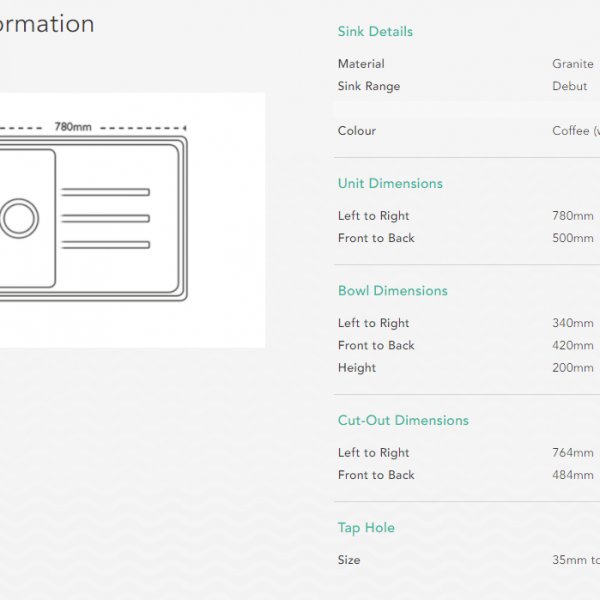
Task: Click the 420mm bowl front to back value
Action: pos(573,345)
